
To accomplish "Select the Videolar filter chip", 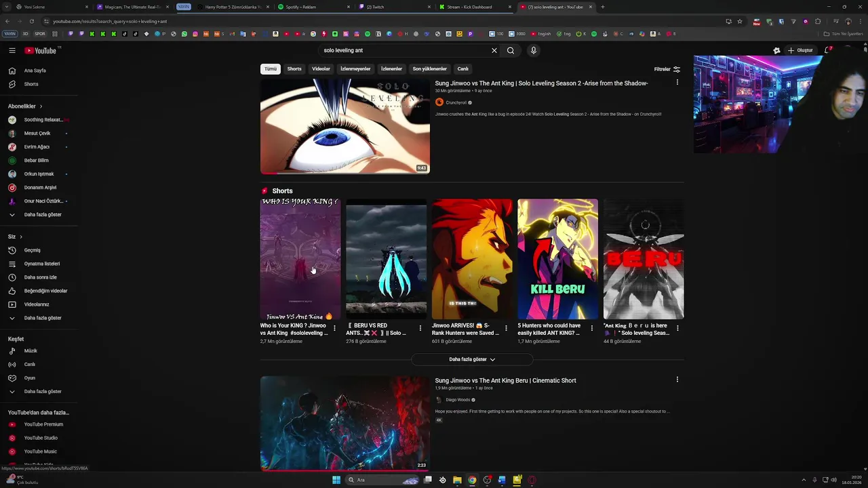I will [x=321, y=69].
